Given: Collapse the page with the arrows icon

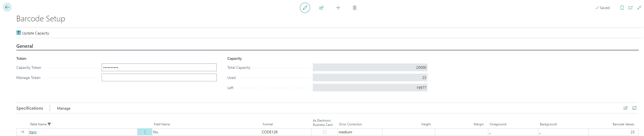Looking at the screenshot, I should point(639,8).
